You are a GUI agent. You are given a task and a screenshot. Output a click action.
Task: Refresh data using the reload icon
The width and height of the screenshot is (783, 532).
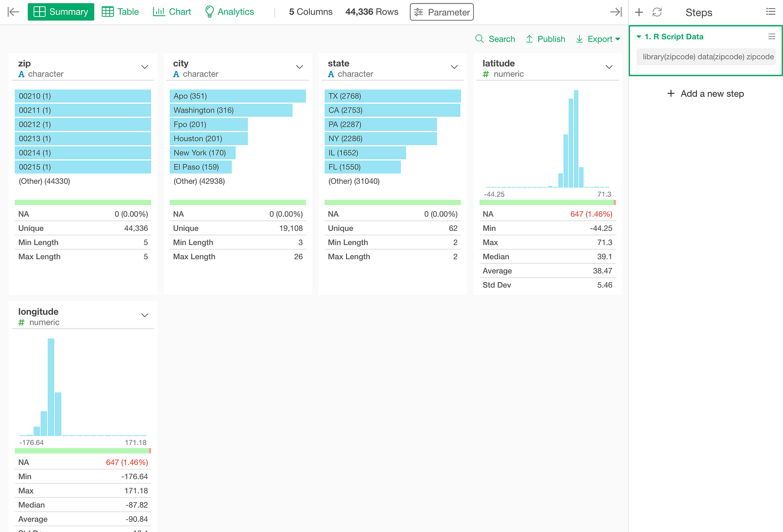[657, 12]
